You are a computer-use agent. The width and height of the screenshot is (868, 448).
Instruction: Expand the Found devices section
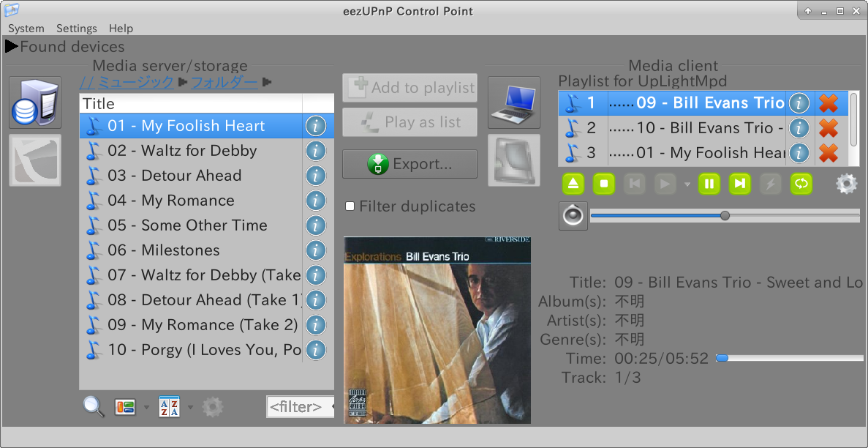(x=11, y=47)
